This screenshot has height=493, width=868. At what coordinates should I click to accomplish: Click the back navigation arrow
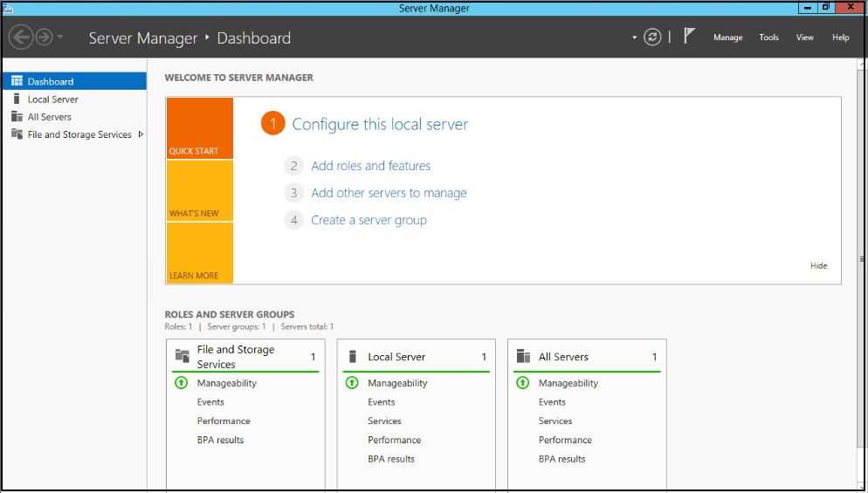(21, 37)
